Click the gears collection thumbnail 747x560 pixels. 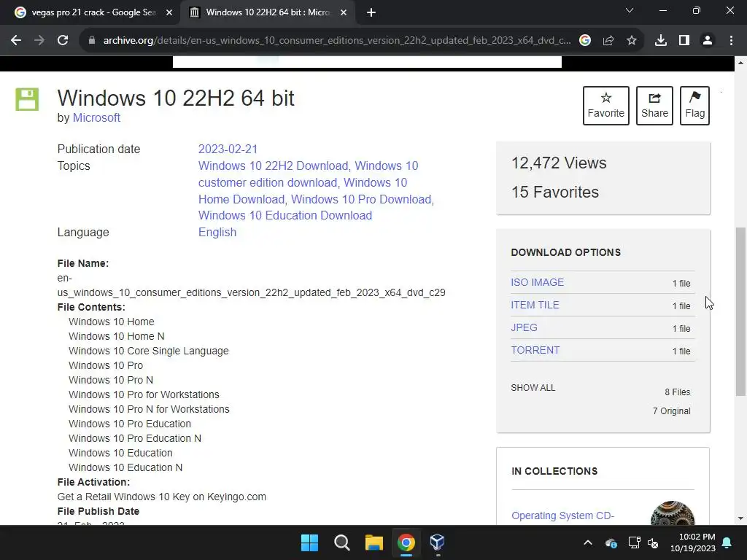[672, 513]
